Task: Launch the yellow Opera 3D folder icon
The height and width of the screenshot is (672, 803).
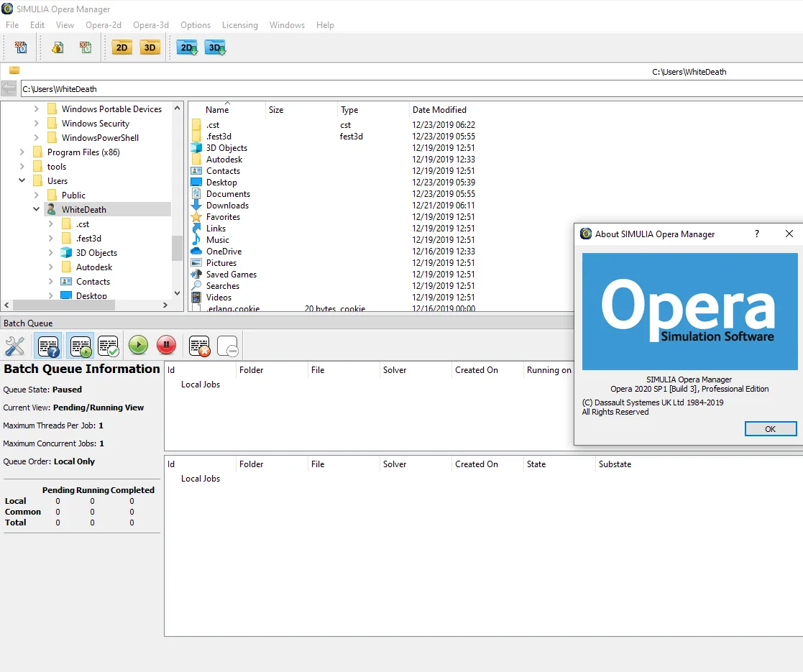Action: (150, 47)
